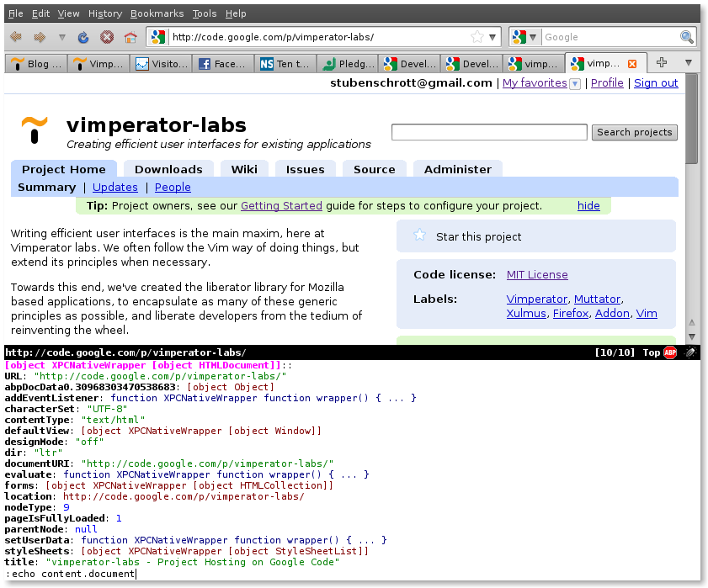Hide the Getting Started tip

click(588, 205)
